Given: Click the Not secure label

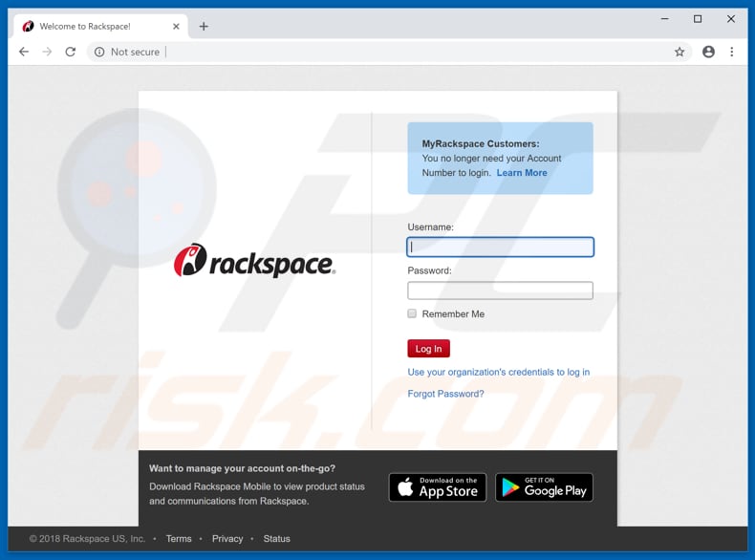Looking at the screenshot, I should point(135,52).
